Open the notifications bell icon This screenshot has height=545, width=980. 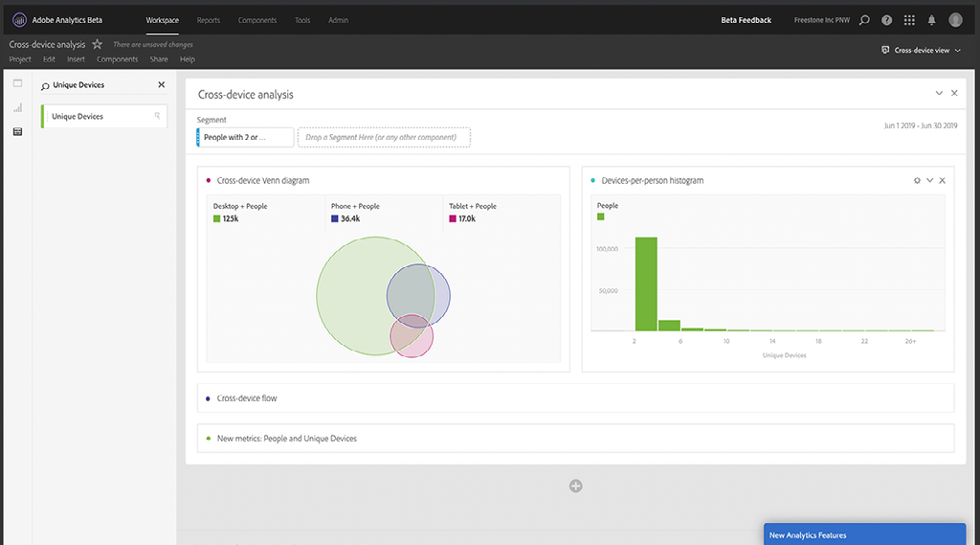931,20
